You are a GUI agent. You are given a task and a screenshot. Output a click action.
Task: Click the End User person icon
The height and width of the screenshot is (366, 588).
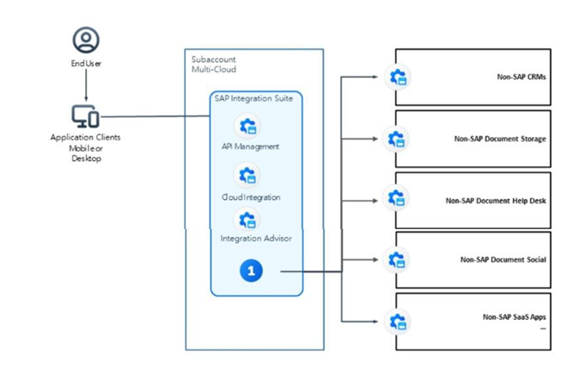coord(85,39)
